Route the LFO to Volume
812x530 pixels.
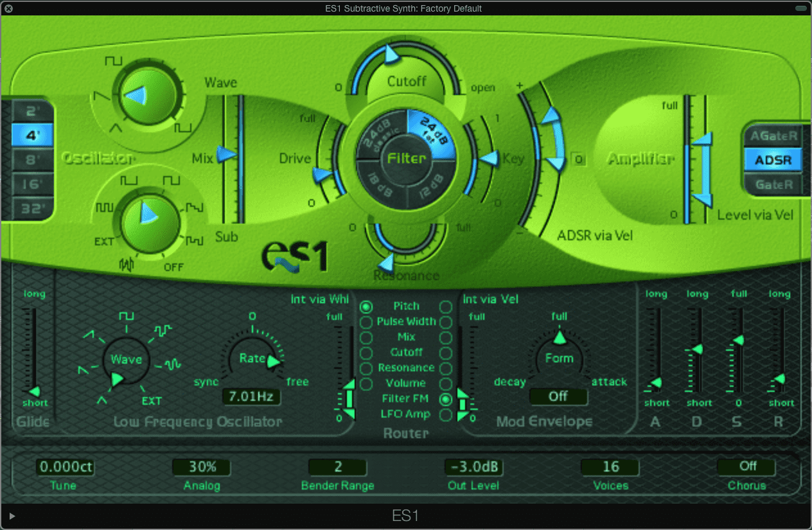pyautogui.click(x=366, y=384)
